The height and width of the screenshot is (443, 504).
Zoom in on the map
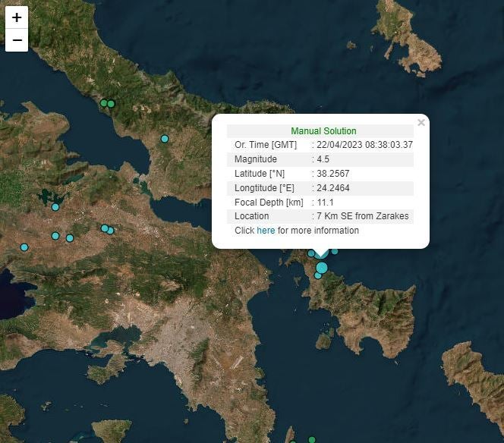(x=17, y=17)
